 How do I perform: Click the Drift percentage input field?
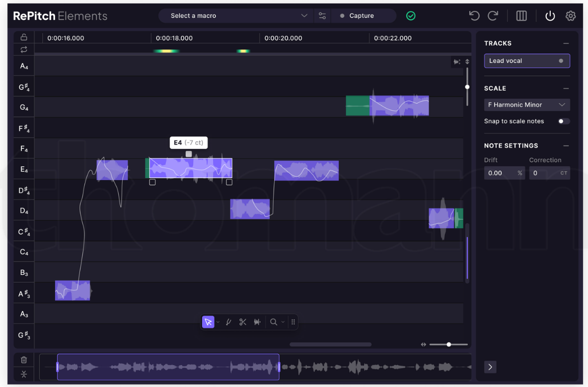pos(500,173)
